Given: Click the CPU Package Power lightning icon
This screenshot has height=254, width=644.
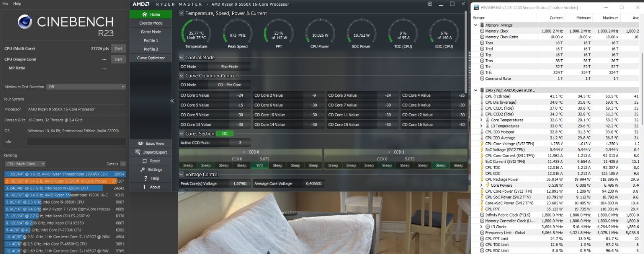Looking at the screenshot, I should [x=482, y=179].
